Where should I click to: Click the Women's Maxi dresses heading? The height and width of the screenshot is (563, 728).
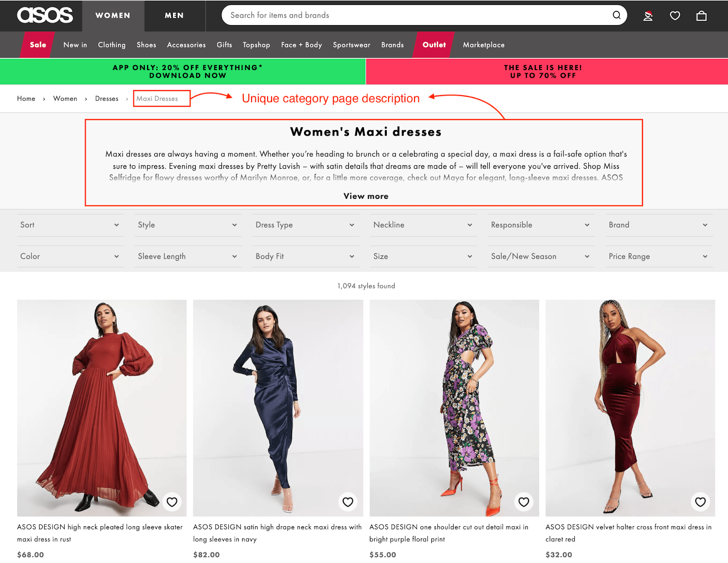366,132
